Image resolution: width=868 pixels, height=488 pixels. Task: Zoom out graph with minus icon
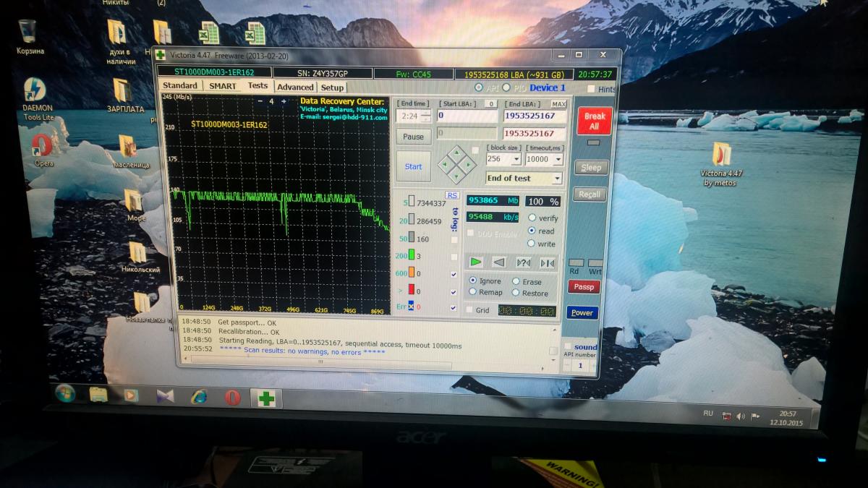click(x=261, y=101)
